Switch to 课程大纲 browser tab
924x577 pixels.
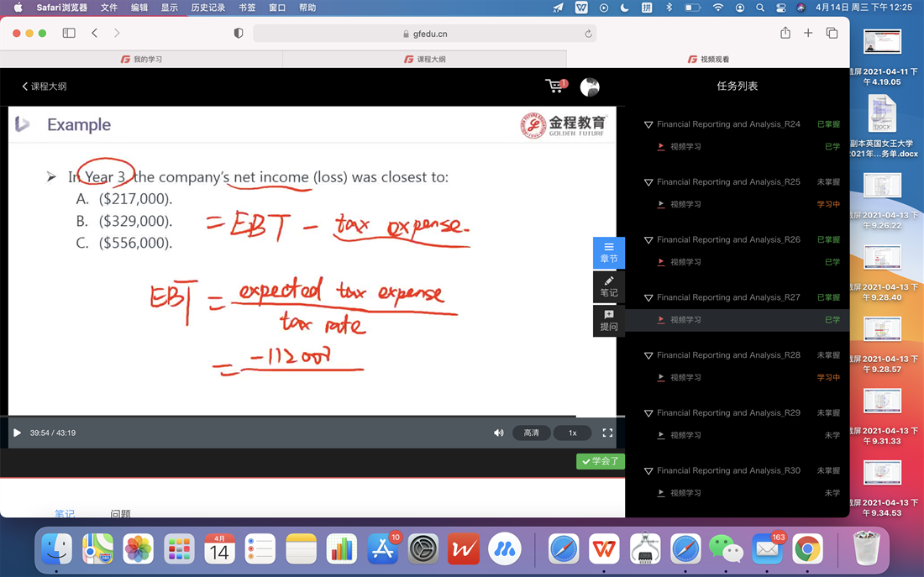[x=425, y=59]
